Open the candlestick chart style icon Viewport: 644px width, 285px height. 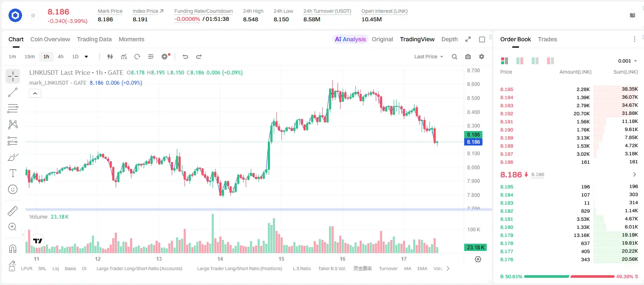[111, 57]
